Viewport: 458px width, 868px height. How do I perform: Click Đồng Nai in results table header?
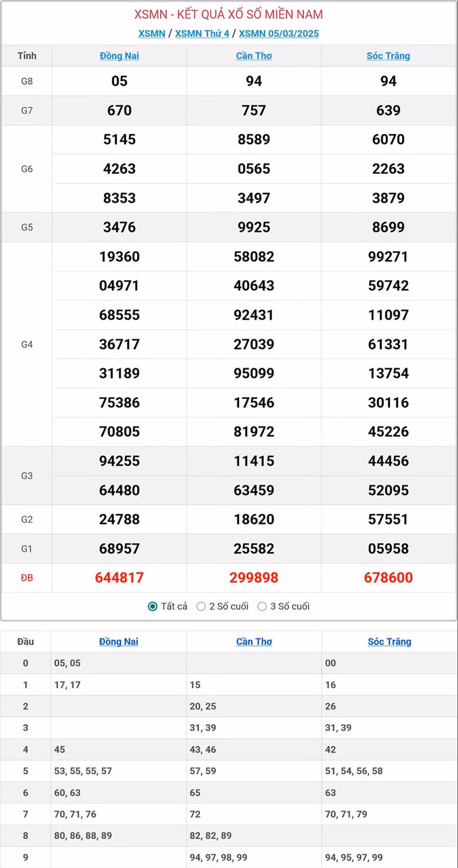pyautogui.click(x=119, y=56)
